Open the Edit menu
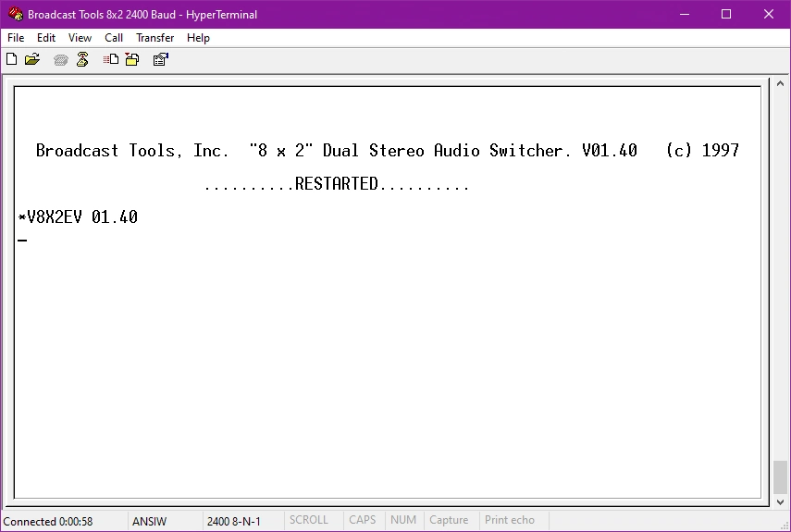This screenshot has width=791, height=532. click(46, 38)
